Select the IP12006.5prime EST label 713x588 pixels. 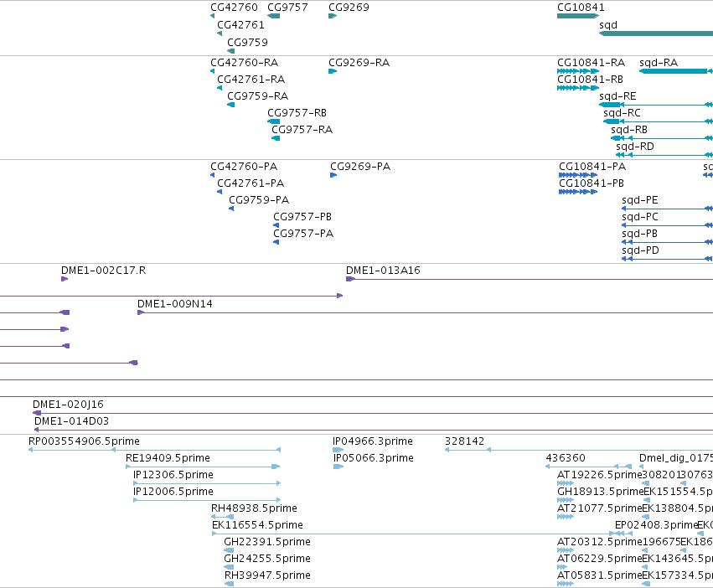(173, 492)
